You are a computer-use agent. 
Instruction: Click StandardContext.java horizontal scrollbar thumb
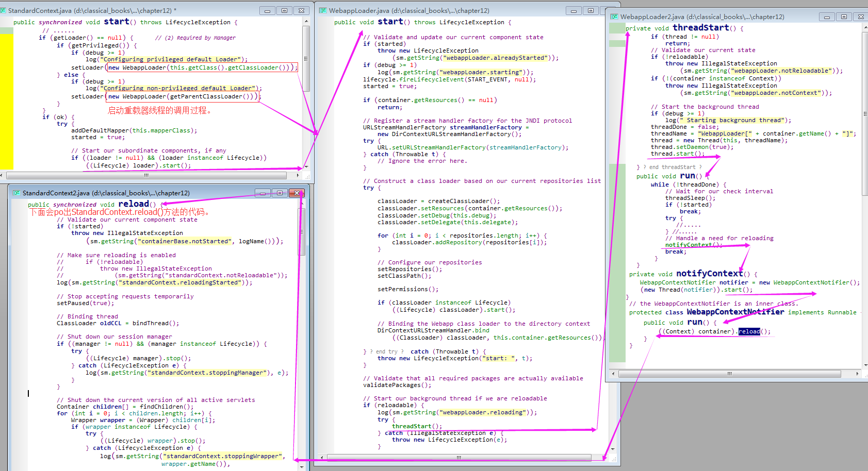pyautogui.click(x=146, y=175)
